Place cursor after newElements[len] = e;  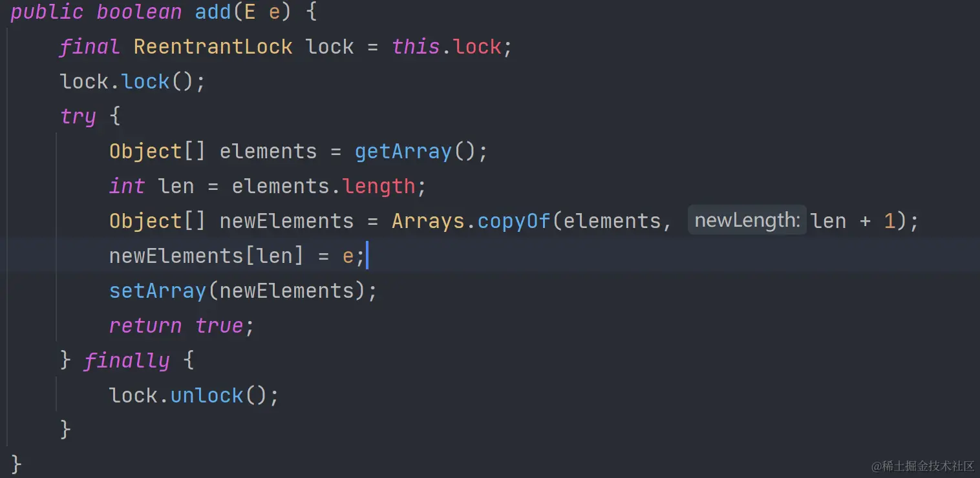[367, 256]
